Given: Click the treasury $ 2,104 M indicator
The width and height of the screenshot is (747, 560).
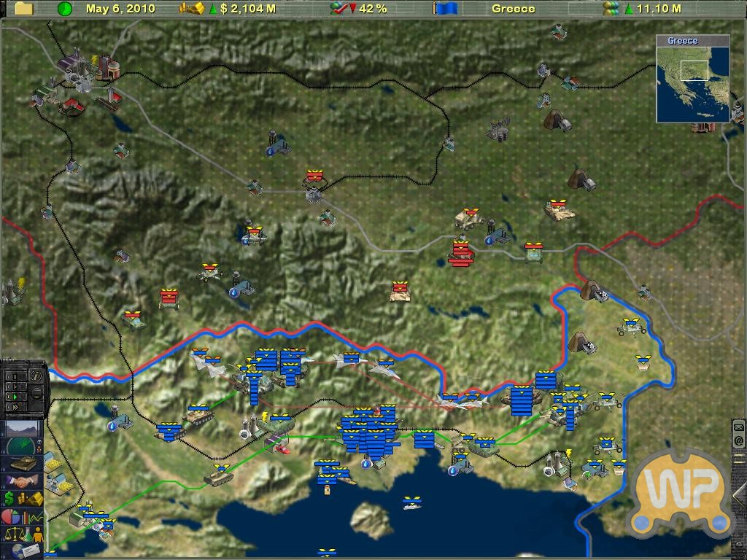Looking at the screenshot, I should (241, 9).
